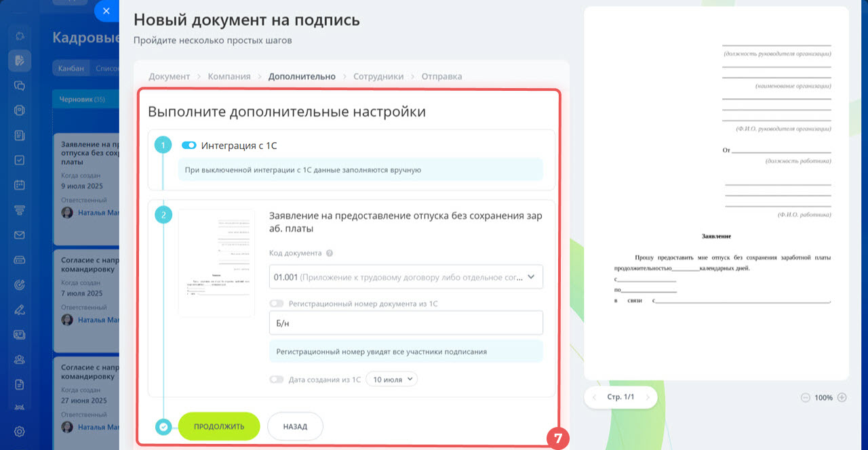Open the settings gear in sidebar
868x450 pixels.
point(20,431)
